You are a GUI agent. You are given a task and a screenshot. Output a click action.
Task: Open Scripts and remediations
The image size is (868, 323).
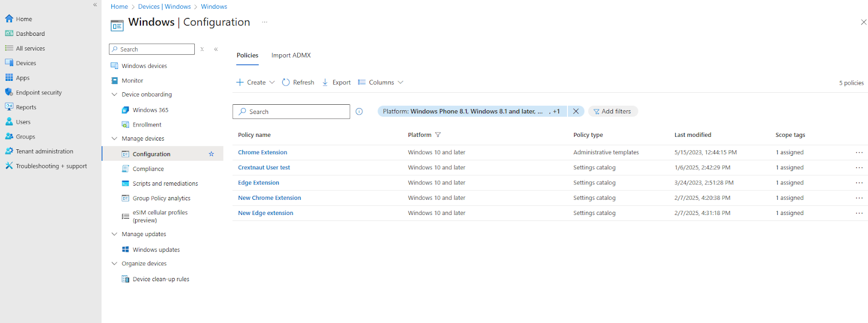[165, 183]
